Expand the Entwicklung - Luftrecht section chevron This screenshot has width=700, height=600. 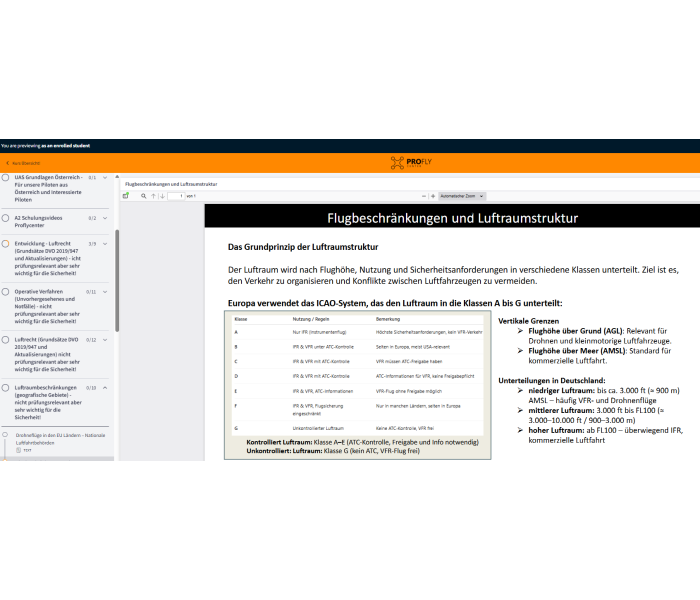coord(105,244)
